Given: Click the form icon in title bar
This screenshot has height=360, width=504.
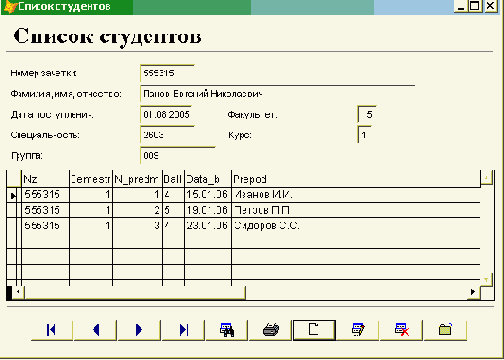Looking at the screenshot, I should (x=9, y=7).
